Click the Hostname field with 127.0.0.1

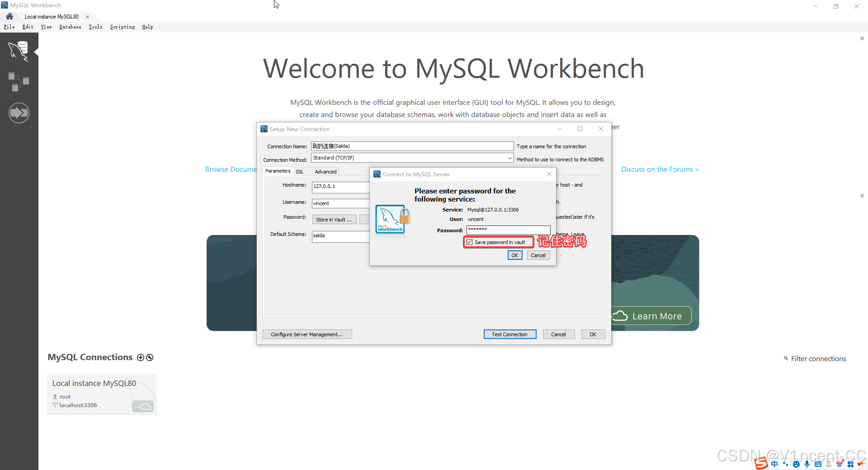coord(340,187)
